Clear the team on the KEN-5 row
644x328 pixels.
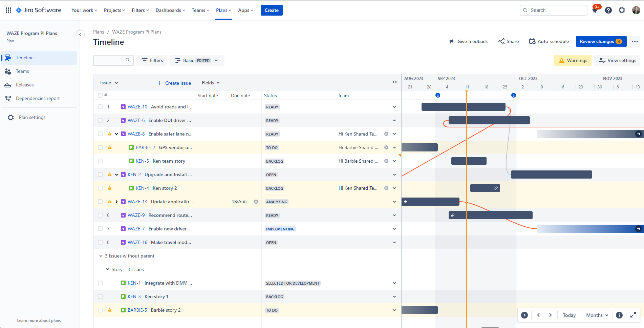386,161
